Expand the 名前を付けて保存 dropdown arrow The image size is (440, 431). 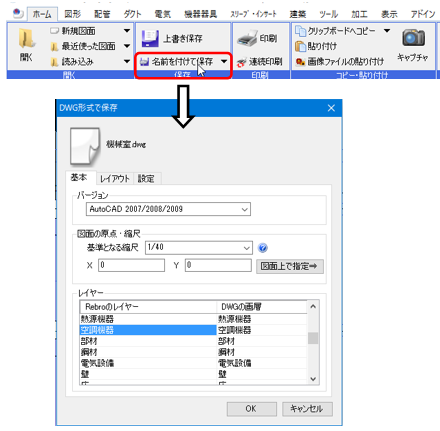pyautogui.click(x=224, y=62)
